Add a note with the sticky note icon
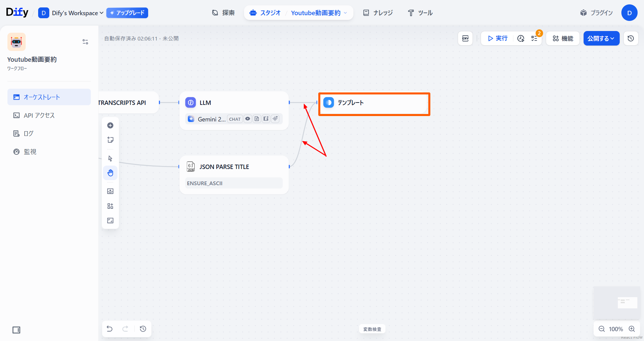The image size is (644, 341). (x=110, y=140)
